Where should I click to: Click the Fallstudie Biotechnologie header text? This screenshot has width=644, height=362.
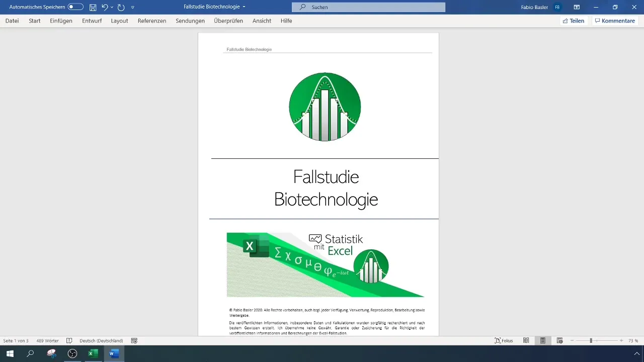tap(249, 49)
